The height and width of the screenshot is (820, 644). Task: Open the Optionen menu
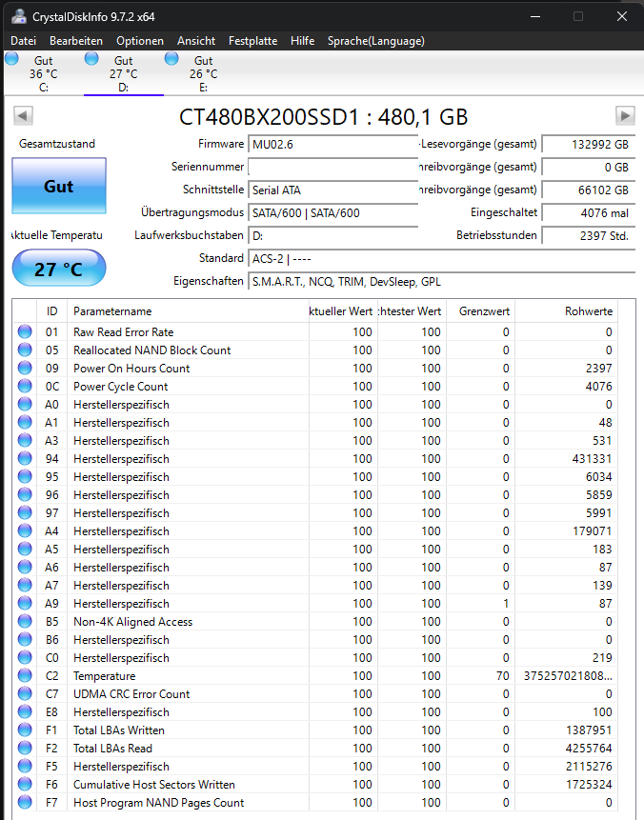(140, 41)
